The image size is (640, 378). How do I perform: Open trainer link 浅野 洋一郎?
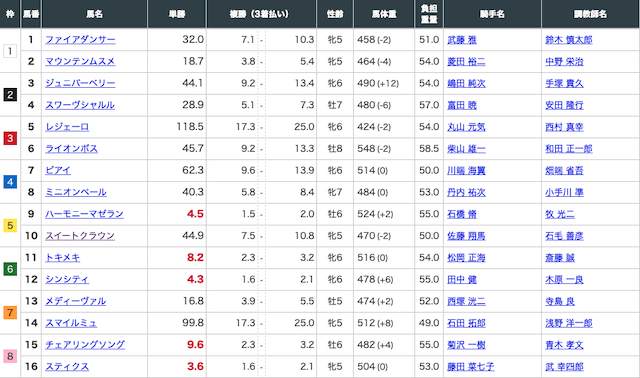[569, 323]
